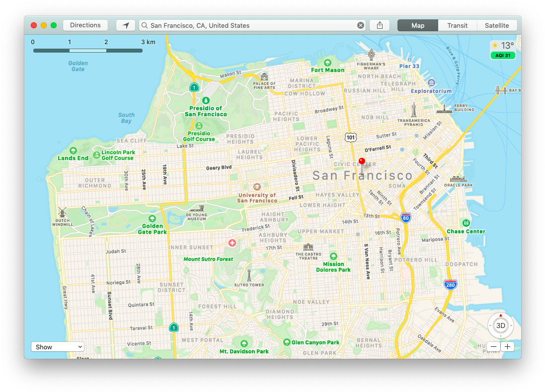
Task: Switch to Map view tab
Action: (x=418, y=25)
